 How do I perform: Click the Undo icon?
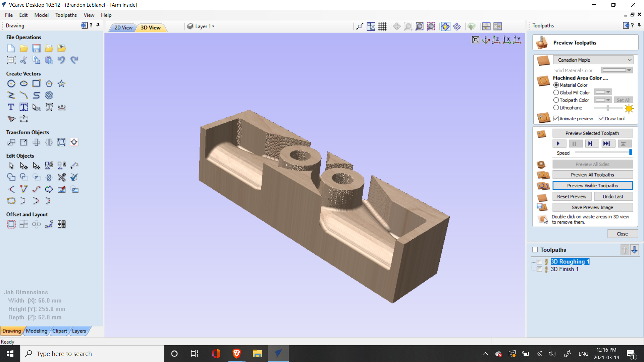pos(61,60)
